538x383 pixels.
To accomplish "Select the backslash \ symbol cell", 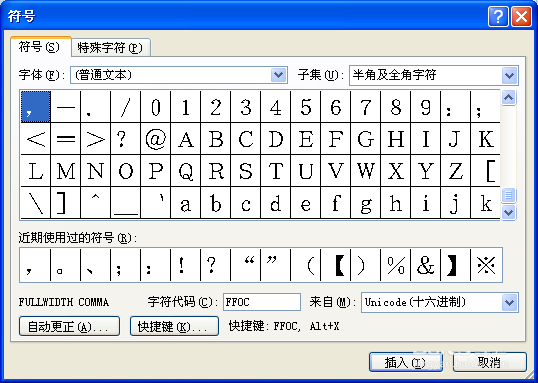I will [36, 203].
